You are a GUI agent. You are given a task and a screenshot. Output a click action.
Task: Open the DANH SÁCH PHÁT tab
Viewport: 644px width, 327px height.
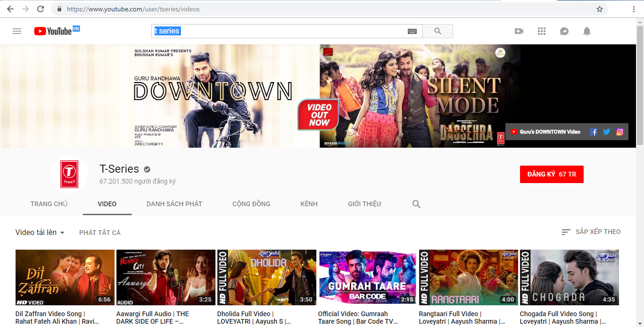pos(174,204)
